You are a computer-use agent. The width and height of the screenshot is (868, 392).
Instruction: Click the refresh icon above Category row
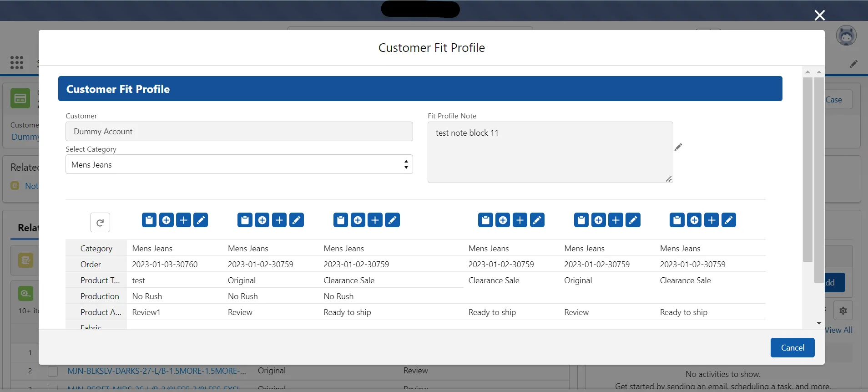[100, 223]
